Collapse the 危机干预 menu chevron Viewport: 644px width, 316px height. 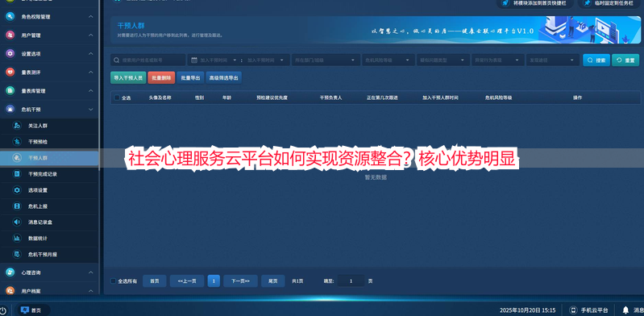(x=91, y=110)
